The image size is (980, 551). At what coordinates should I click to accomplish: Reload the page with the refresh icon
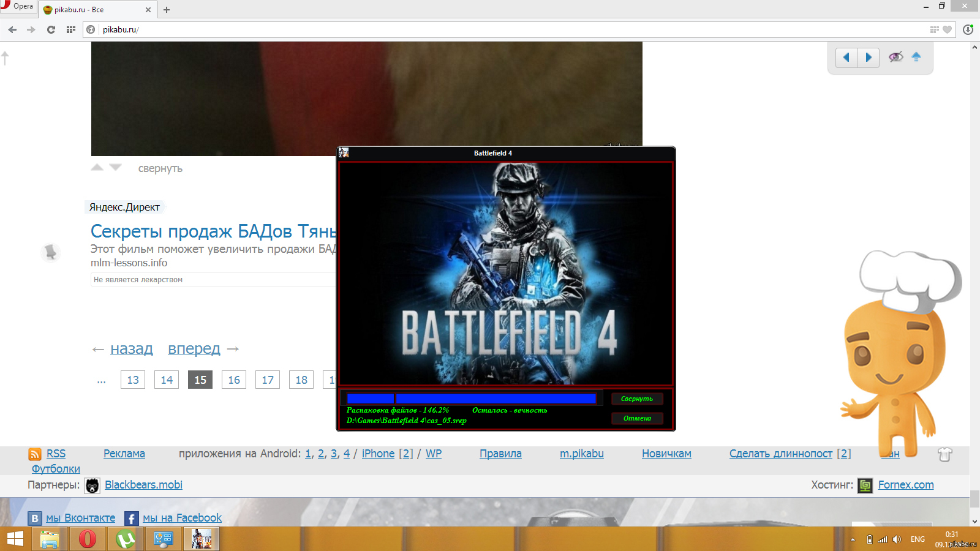51,29
